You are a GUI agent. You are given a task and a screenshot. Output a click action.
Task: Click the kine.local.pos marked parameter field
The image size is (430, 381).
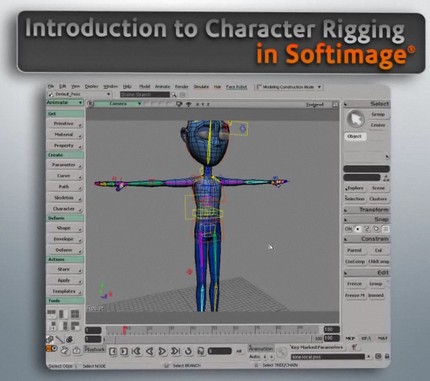pos(328,357)
